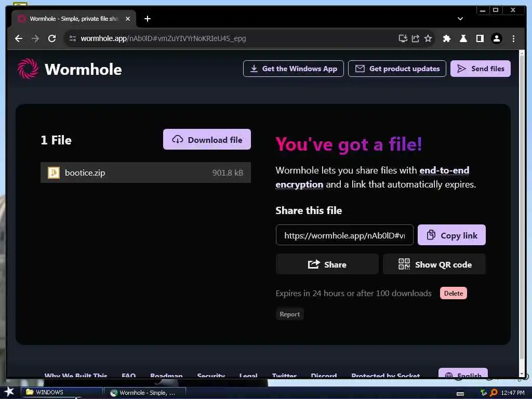Click Show QR code button
The image size is (532, 399).
[434, 264]
